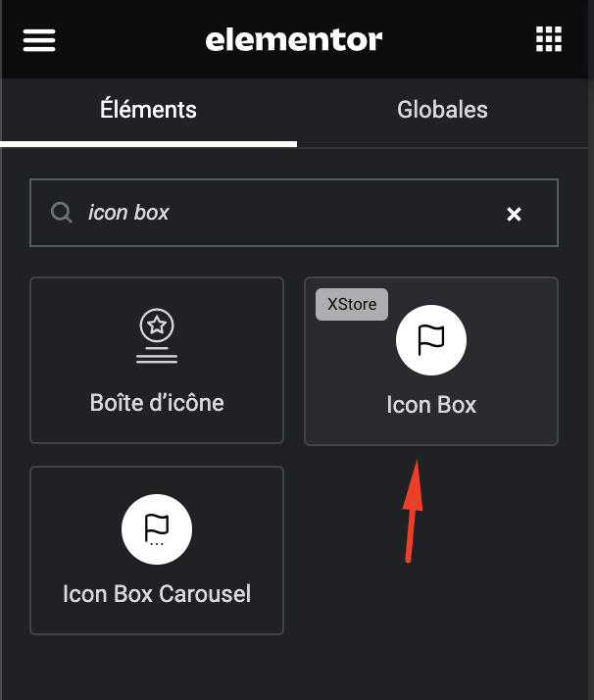Select the star icon of Boîte d'icône
This screenshot has width=594, height=700.
tap(157, 325)
